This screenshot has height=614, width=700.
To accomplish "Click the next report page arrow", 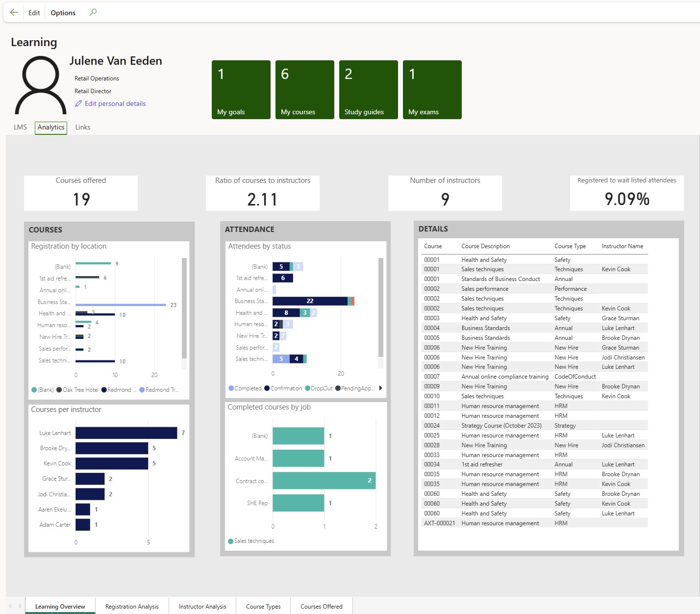I will [x=20, y=606].
